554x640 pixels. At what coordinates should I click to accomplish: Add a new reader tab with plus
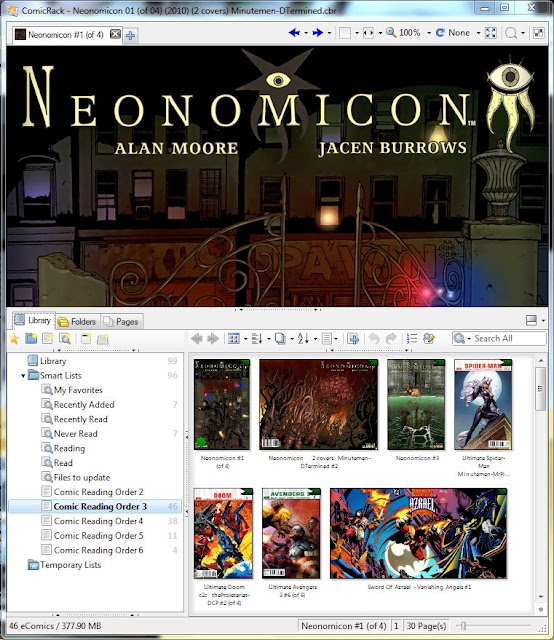pyautogui.click(x=130, y=36)
